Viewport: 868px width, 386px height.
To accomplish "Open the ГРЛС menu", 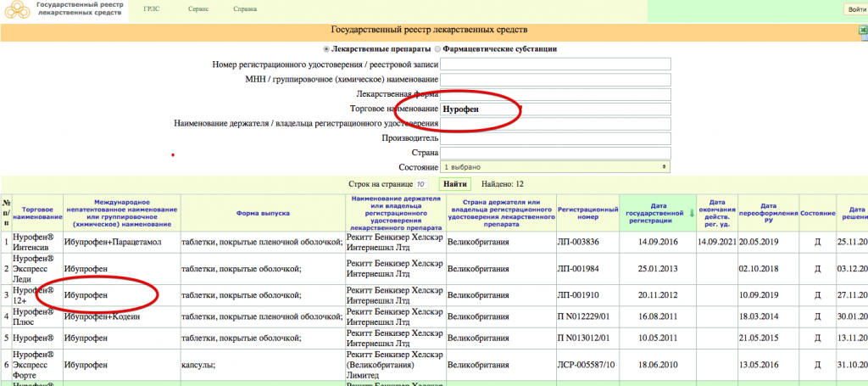I will (151, 9).
